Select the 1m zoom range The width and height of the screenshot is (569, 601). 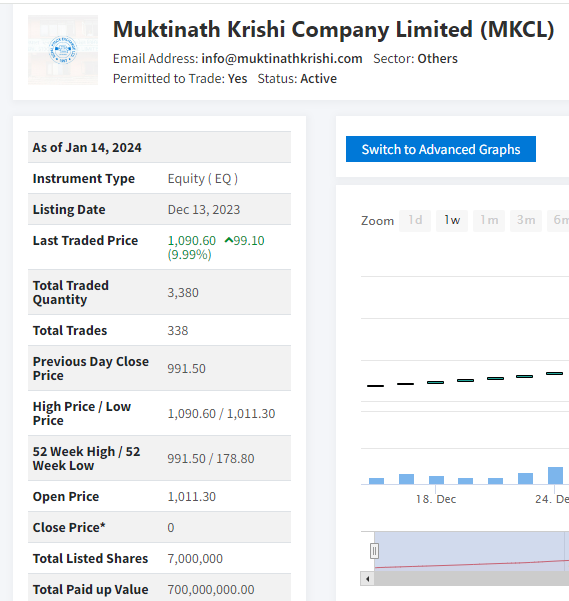click(x=489, y=220)
